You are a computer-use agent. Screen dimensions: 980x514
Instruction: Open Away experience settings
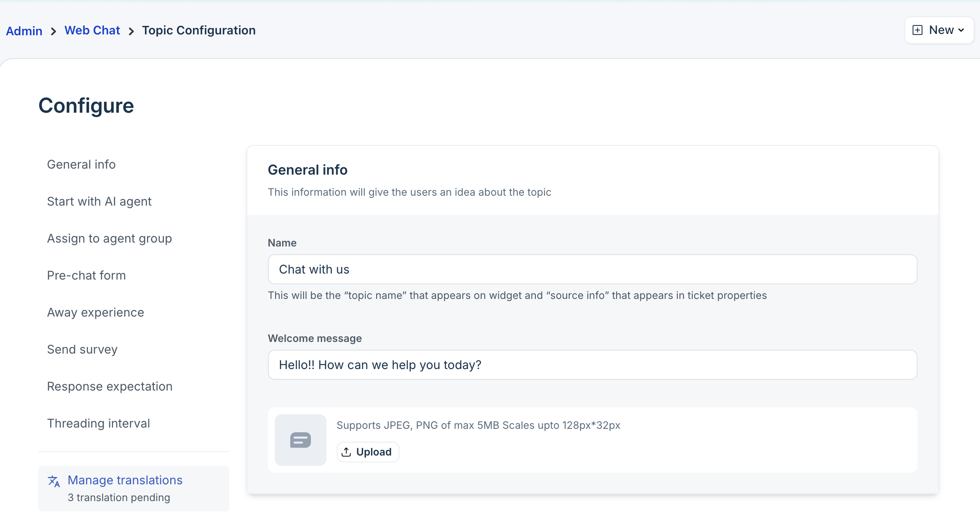click(95, 312)
